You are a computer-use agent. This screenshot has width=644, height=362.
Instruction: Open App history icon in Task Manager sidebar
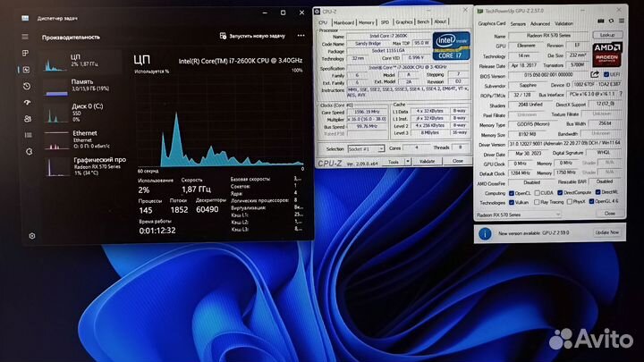click(x=27, y=86)
